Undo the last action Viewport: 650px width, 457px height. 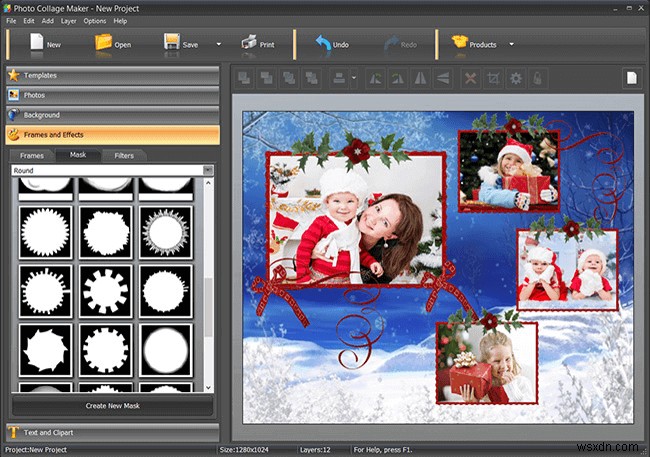pyautogui.click(x=323, y=43)
